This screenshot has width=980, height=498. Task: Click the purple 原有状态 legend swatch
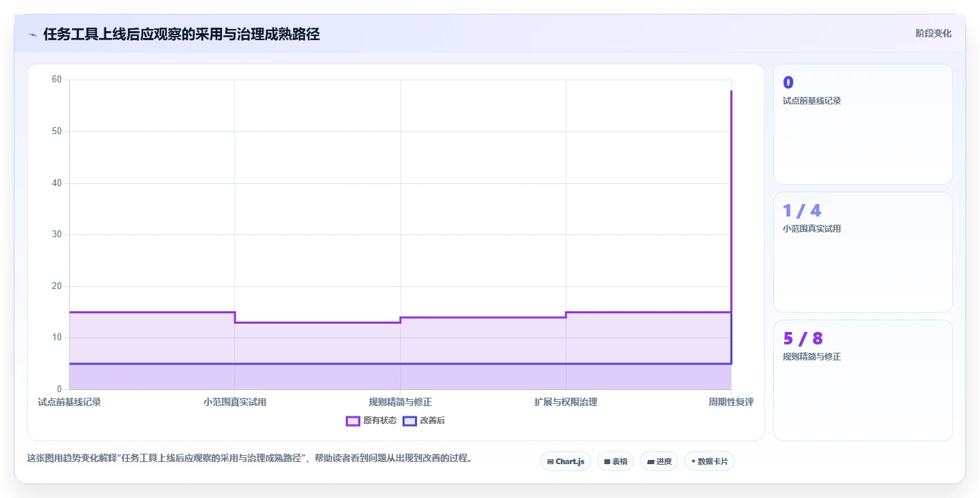coord(353,421)
